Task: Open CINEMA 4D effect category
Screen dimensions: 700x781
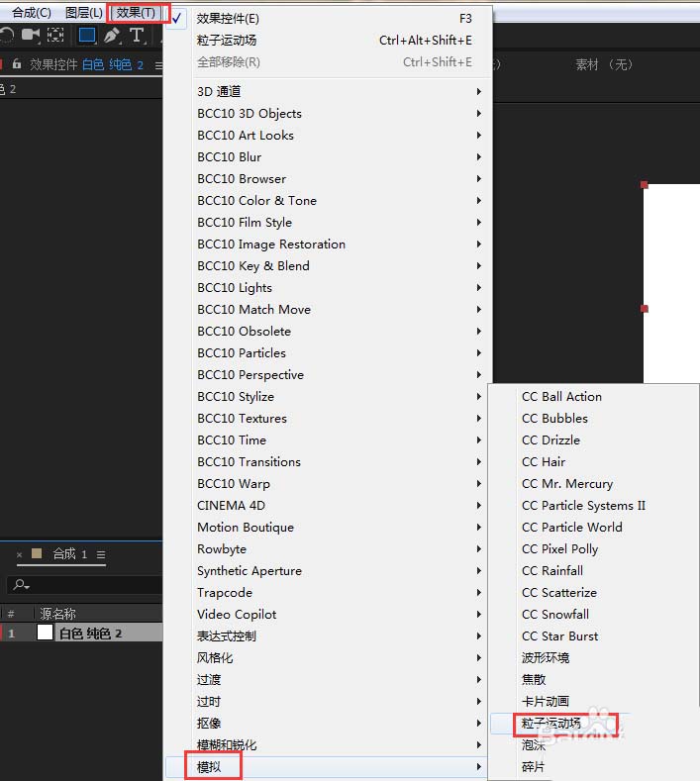Action: [329, 506]
